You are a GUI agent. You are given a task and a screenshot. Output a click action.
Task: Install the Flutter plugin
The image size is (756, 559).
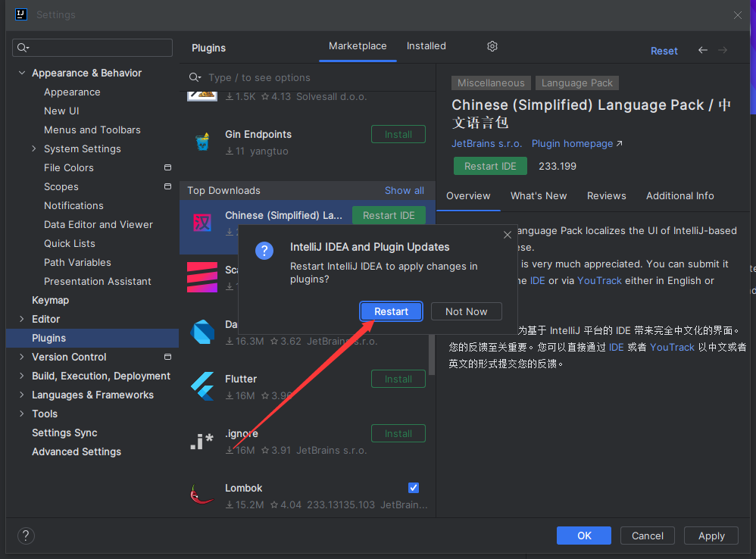click(x=398, y=379)
